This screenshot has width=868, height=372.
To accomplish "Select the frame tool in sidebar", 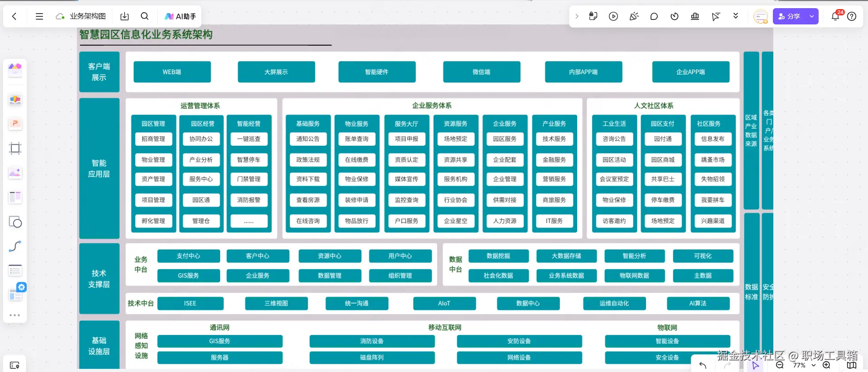I will tap(15, 148).
